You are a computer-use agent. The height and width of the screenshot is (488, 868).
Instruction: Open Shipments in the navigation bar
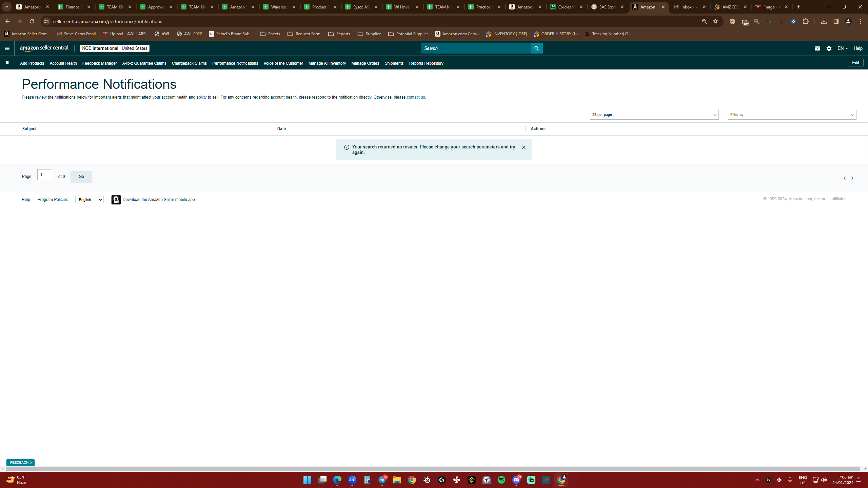pos(394,63)
